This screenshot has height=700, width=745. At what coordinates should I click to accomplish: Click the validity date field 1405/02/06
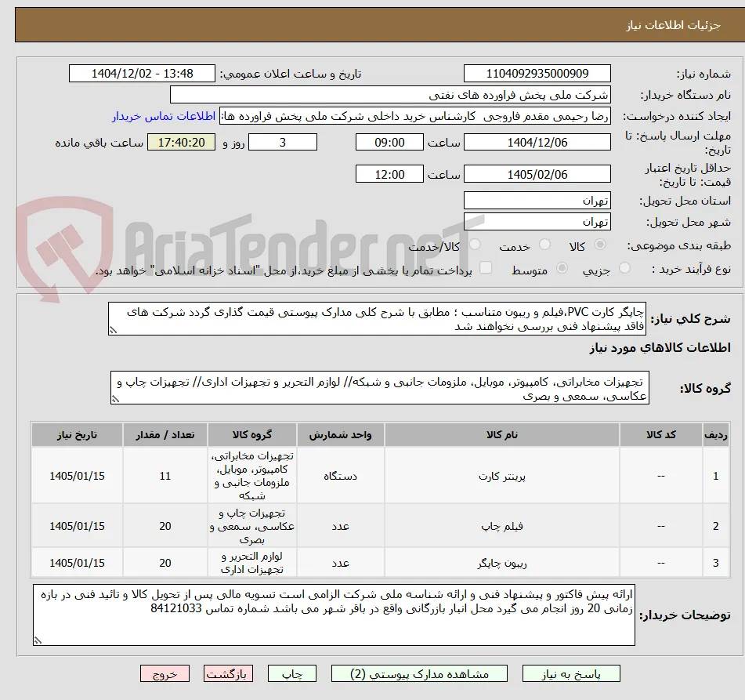click(537, 174)
